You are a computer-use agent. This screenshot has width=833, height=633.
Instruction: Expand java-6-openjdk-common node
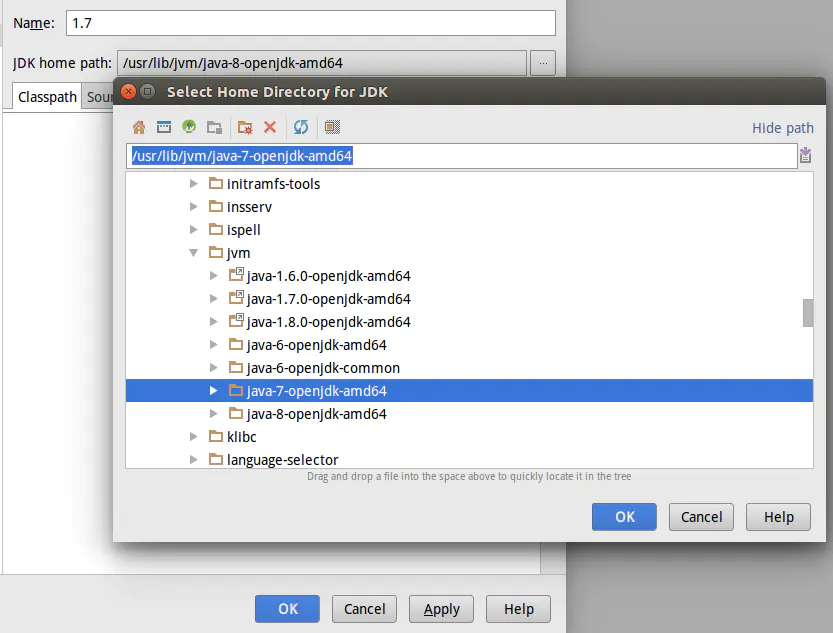[x=213, y=367]
